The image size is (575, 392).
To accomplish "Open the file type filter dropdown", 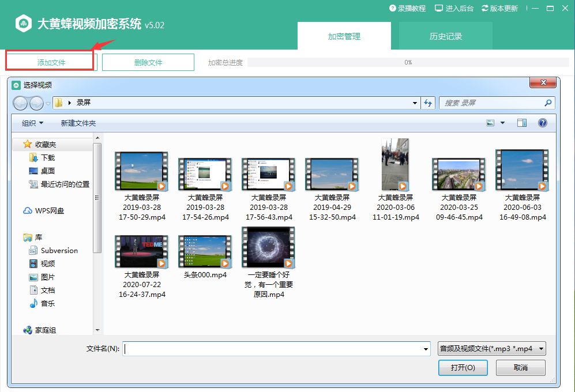I will [491, 349].
